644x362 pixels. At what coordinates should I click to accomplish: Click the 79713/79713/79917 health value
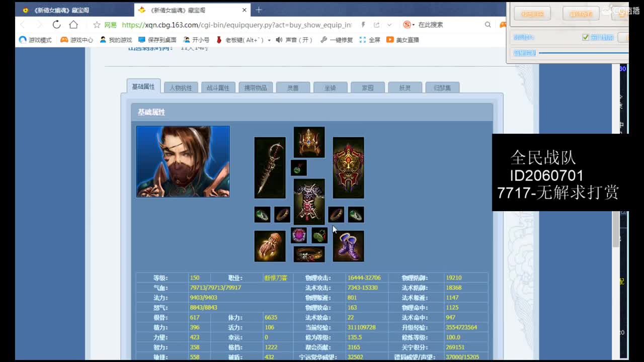click(215, 288)
